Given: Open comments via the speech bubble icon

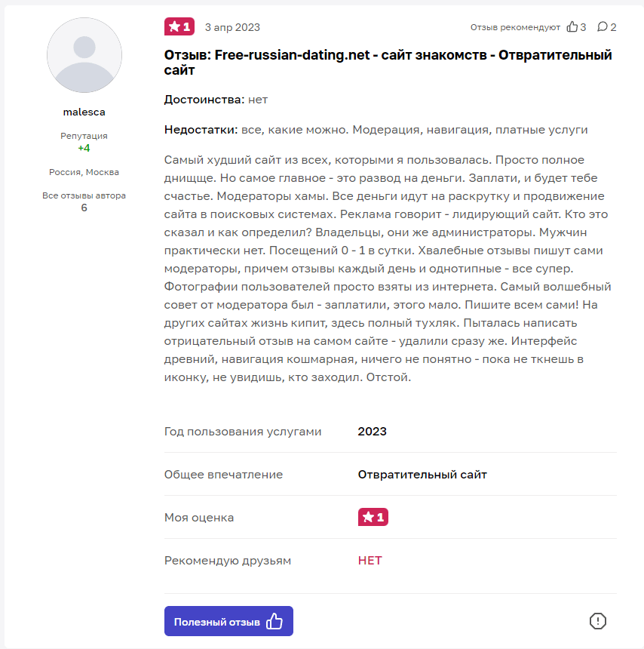Looking at the screenshot, I should click(x=603, y=27).
